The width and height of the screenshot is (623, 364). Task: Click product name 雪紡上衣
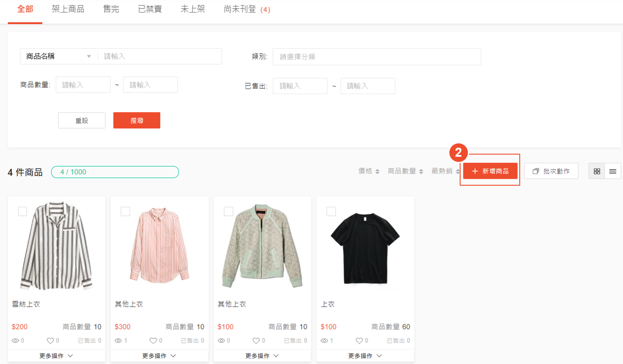26,304
